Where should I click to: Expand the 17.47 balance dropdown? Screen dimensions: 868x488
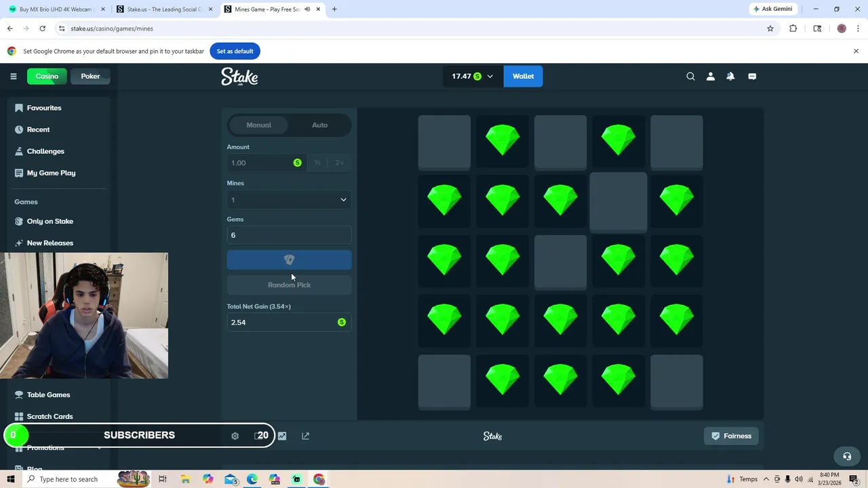(x=473, y=77)
